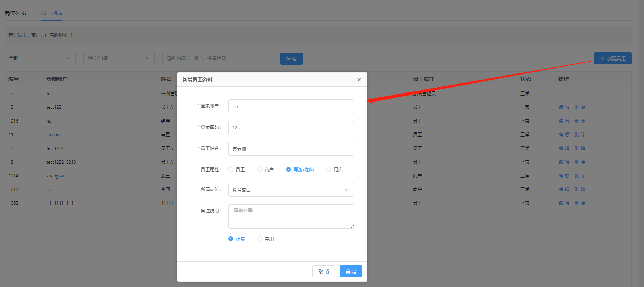The image size is (644, 287).
Task: Click 删除 link for zhangsan row
Action: [580, 176]
